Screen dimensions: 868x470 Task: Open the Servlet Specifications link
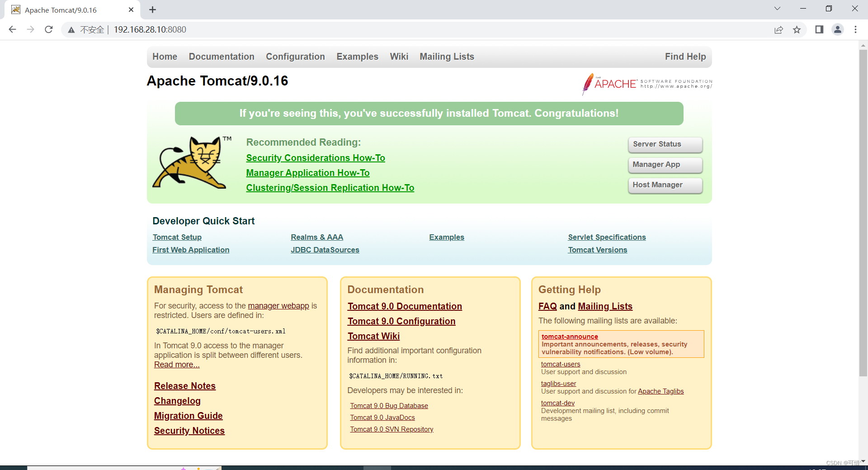(x=607, y=237)
